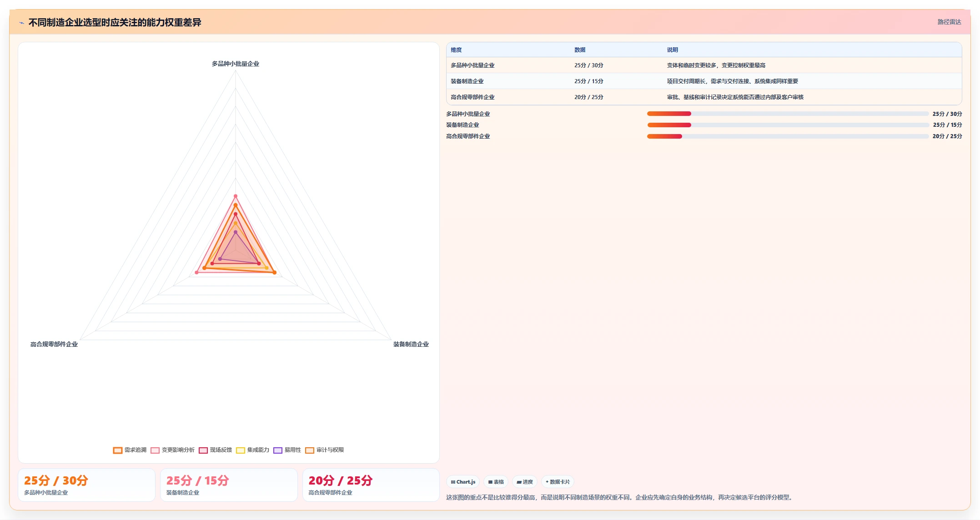This screenshot has width=980, height=520.
Task: Select the Chart.js tag chip
Action: click(463, 482)
